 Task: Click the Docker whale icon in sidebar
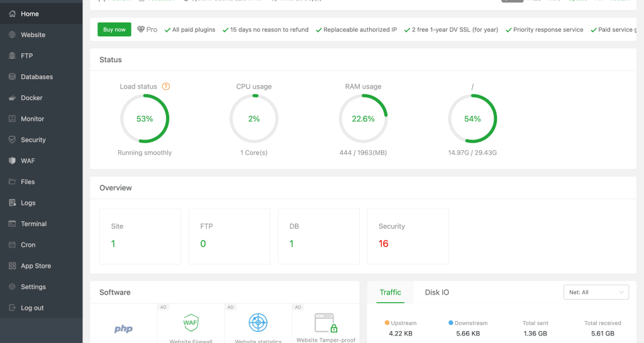[x=12, y=98]
